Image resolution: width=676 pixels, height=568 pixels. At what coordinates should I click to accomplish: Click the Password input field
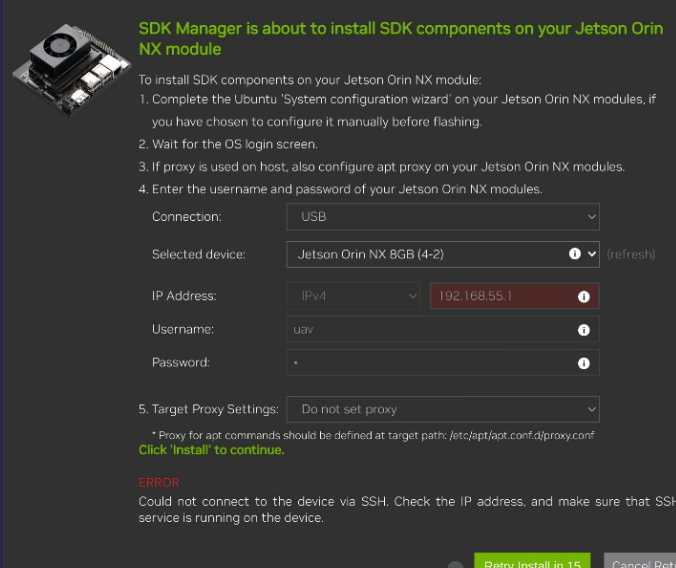click(x=443, y=363)
